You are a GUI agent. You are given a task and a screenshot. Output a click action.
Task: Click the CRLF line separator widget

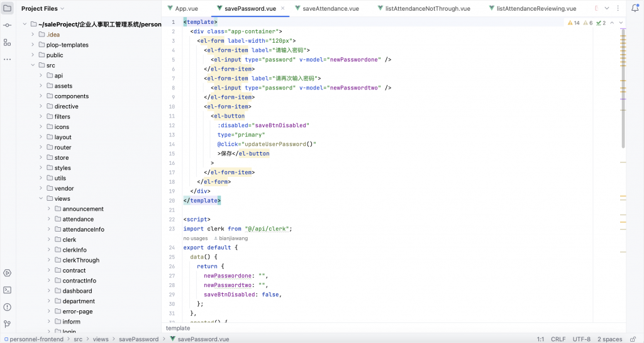pyautogui.click(x=558, y=339)
